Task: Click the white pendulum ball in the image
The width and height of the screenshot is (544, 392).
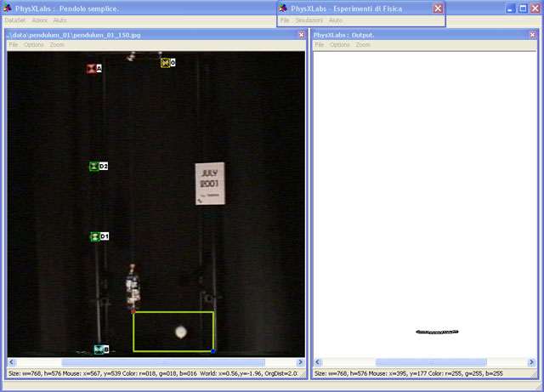Action: tap(181, 332)
